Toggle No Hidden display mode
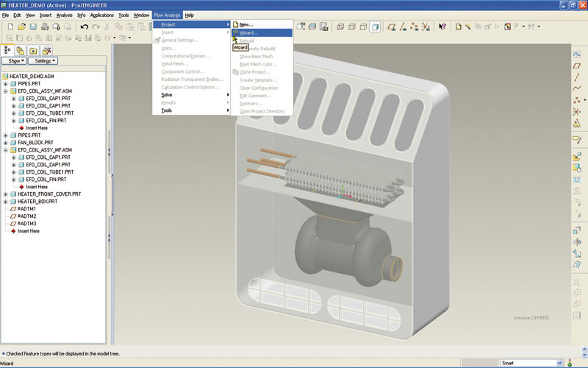 pos(363,26)
